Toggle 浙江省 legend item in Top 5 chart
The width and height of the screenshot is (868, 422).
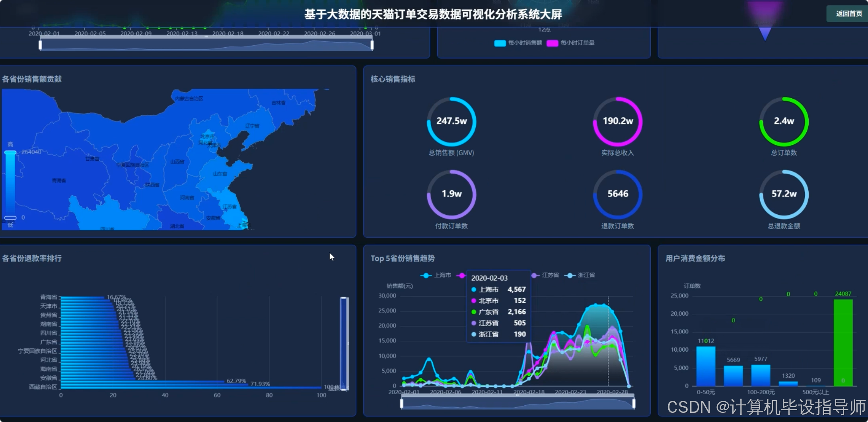coord(581,275)
